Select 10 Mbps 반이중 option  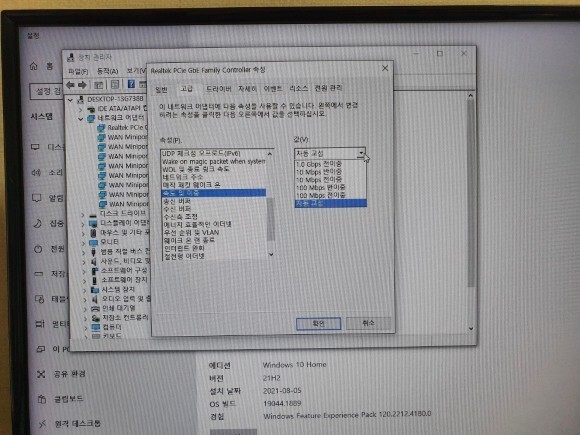point(330,172)
